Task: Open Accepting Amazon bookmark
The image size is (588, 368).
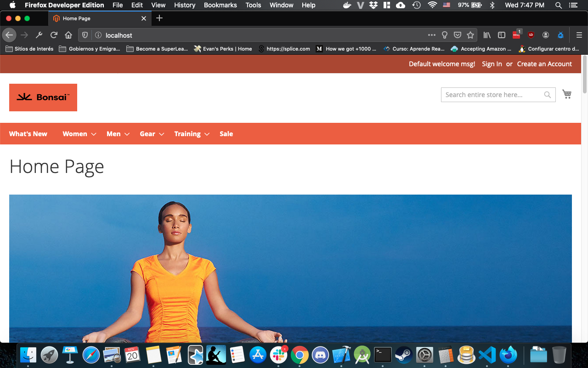Action: [481, 49]
